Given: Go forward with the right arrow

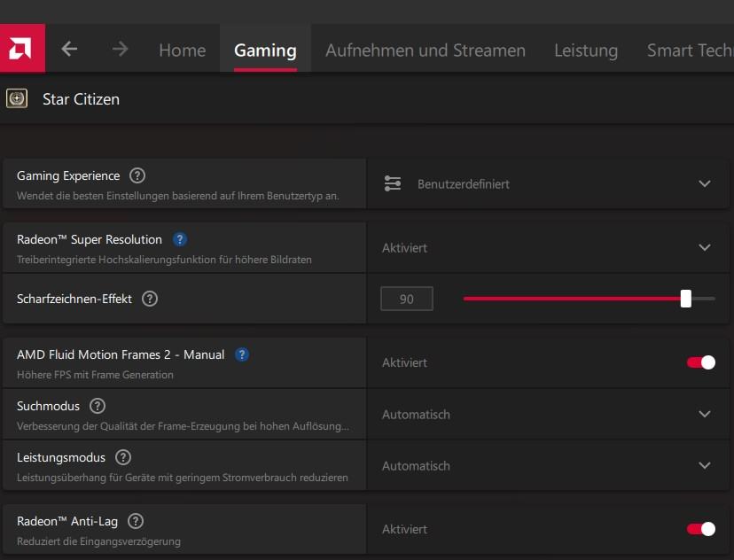Looking at the screenshot, I should tap(120, 49).
